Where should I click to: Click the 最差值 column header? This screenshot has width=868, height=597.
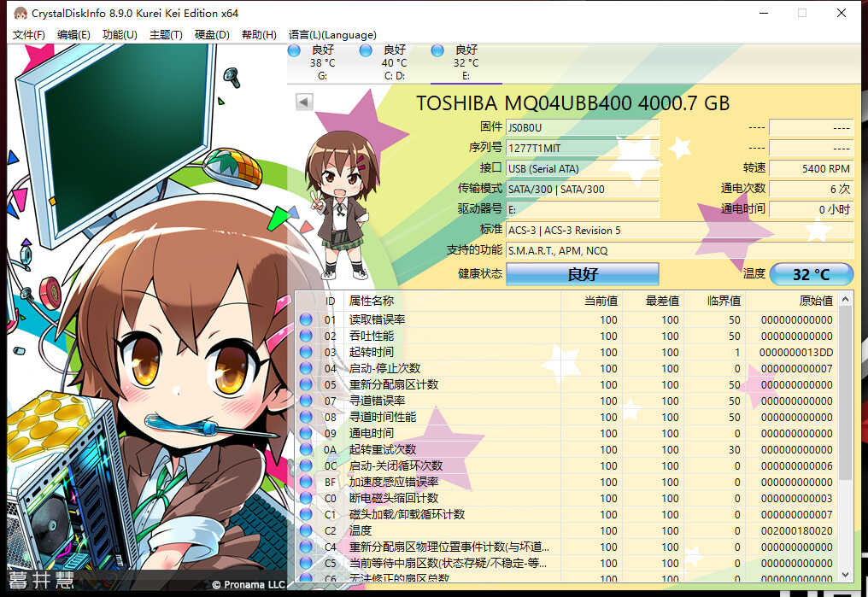pos(654,301)
